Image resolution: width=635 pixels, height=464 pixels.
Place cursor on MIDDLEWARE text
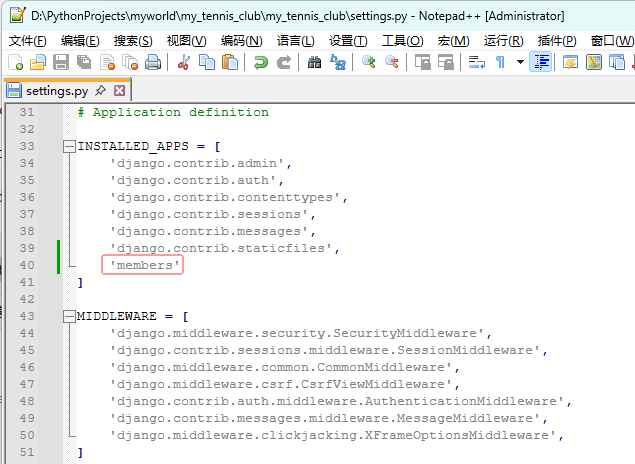click(117, 316)
